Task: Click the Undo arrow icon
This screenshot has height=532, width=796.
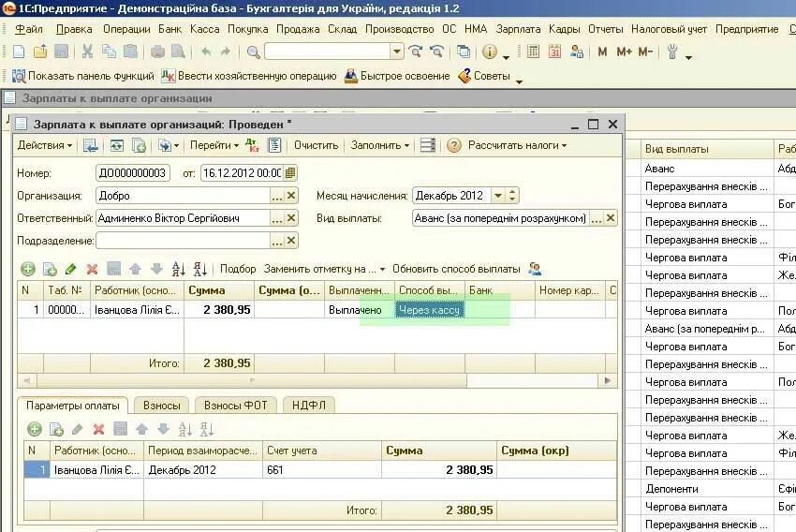Action: click(x=206, y=52)
